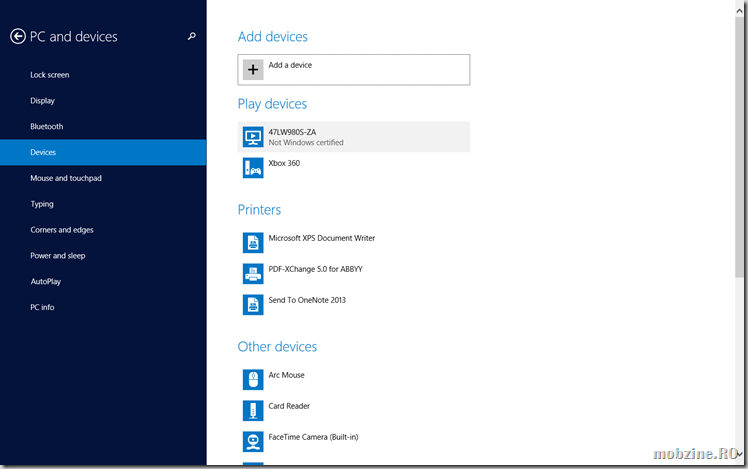The height and width of the screenshot is (469, 748).
Task: Click the vertical scrollbar thumb
Action: click(x=739, y=146)
